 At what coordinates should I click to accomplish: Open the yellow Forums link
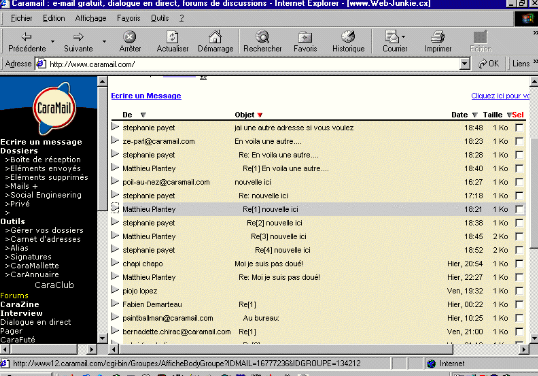tap(14, 295)
